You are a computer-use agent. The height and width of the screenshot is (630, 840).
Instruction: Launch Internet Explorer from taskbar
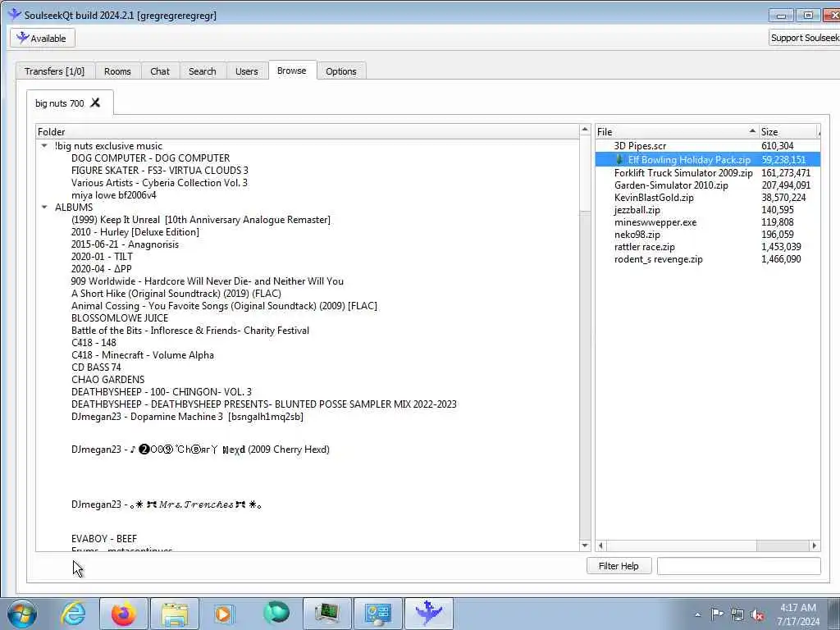(x=73, y=614)
